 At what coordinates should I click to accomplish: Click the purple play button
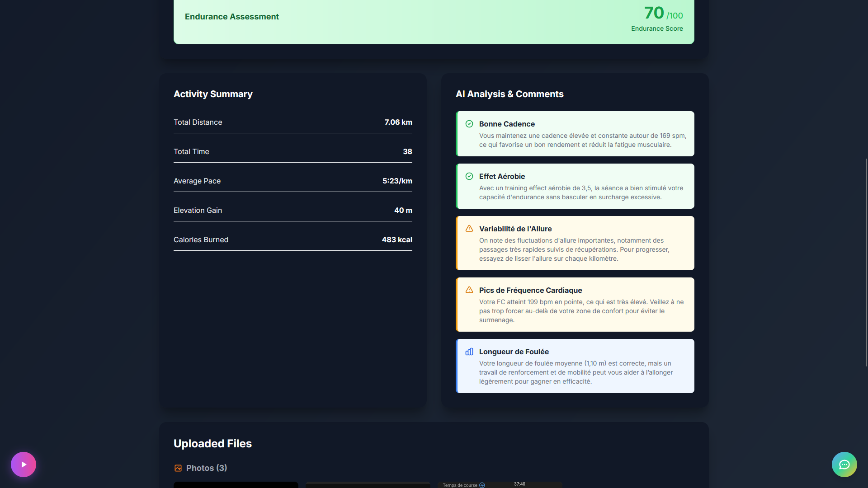pyautogui.click(x=24, y=465)
